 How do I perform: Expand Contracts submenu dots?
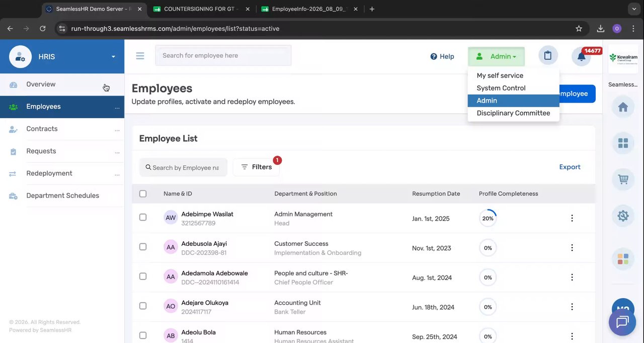[x=117, y=130]
